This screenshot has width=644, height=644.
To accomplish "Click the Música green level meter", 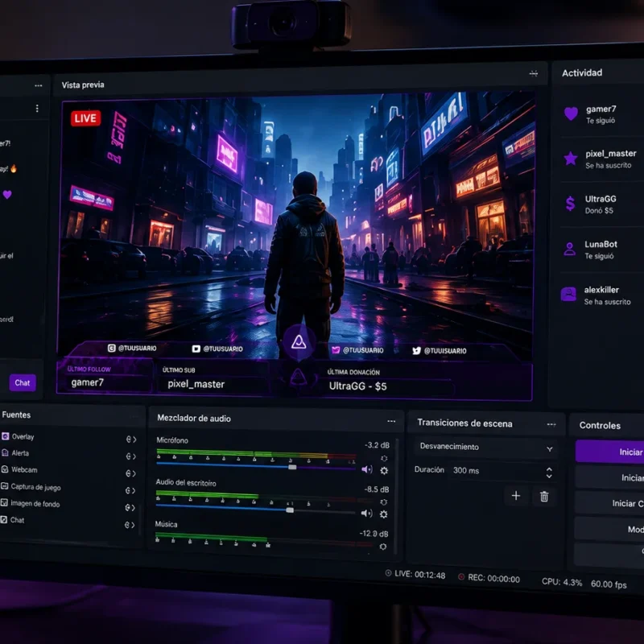I will click(212, 537).
